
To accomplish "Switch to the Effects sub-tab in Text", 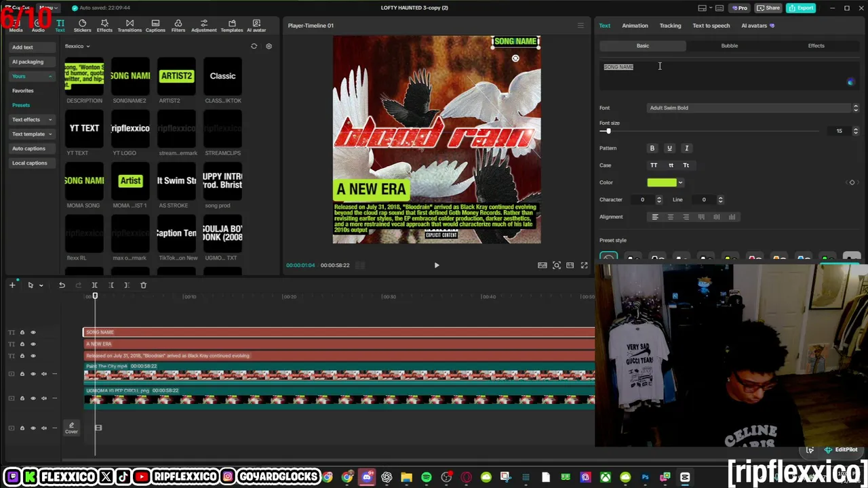I will 816,45.
